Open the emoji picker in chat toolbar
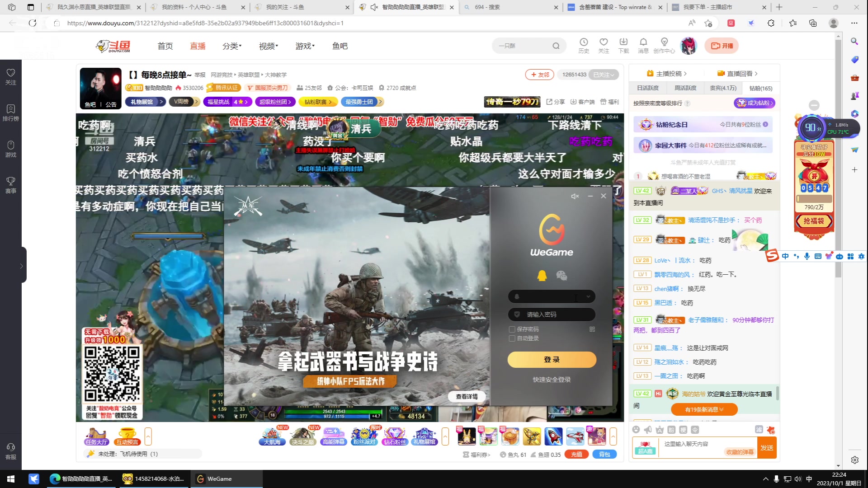Image resolution: width=868 pixels, height=488 pixels. [636, 430]
